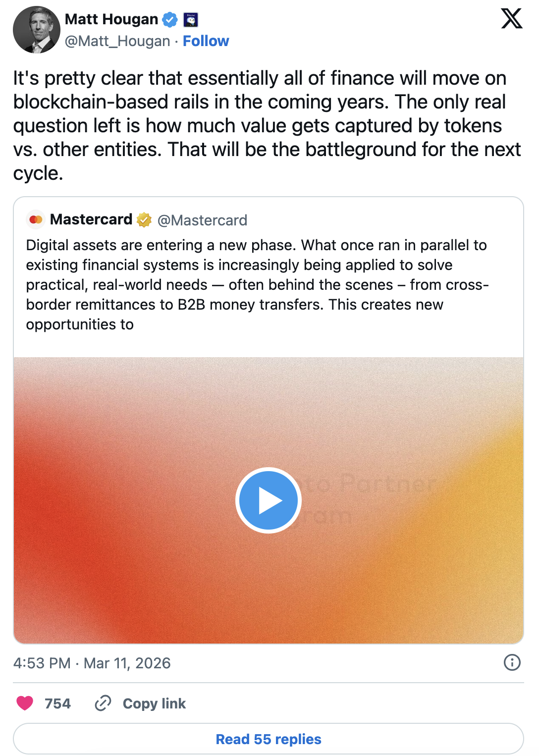
Task: Play the embedded Mastercard video
Action: tap(268, 500)
